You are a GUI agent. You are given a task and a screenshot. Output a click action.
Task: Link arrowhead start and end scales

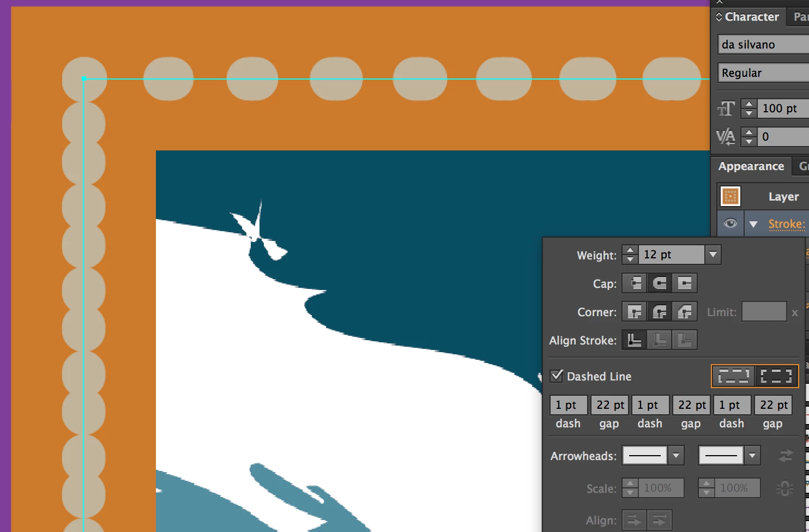[785, 488]
